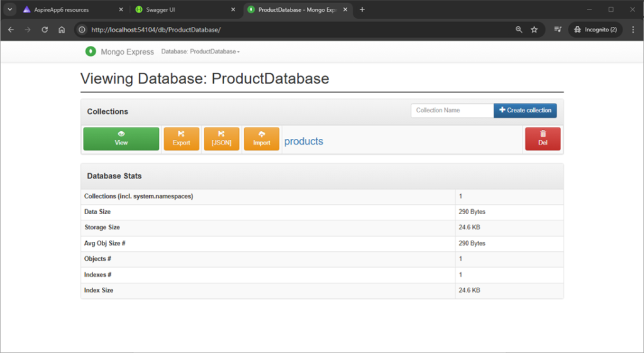Close the ProductDatabase Mongo Express tab
Viewport: 644px width, 353px height.
click(x=345, y=9)
